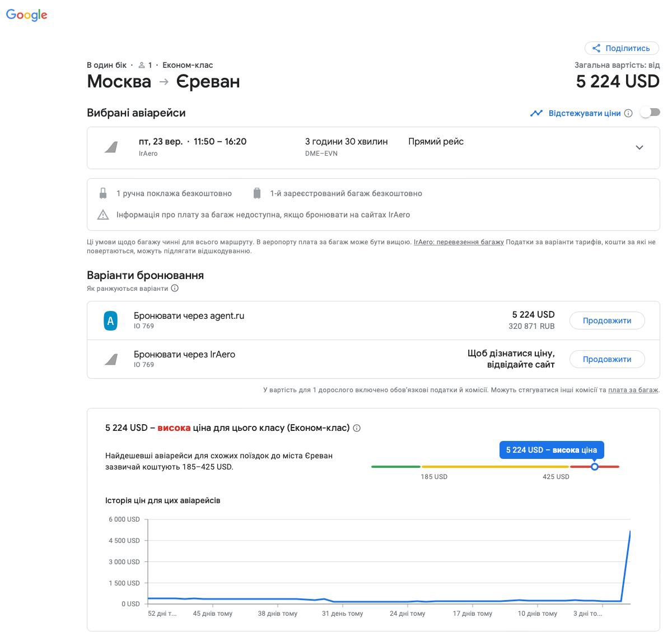This screenshot has width=672, height=641.
Task: Click the green low-price segment of range bar
Action: coord(396,466)
